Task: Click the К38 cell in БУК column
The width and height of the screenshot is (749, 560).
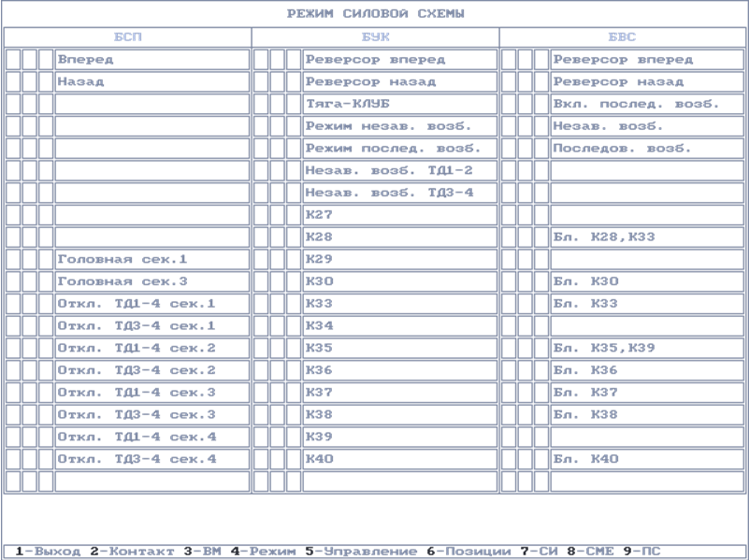Action: pyautogui.click(x=400, y=414)
